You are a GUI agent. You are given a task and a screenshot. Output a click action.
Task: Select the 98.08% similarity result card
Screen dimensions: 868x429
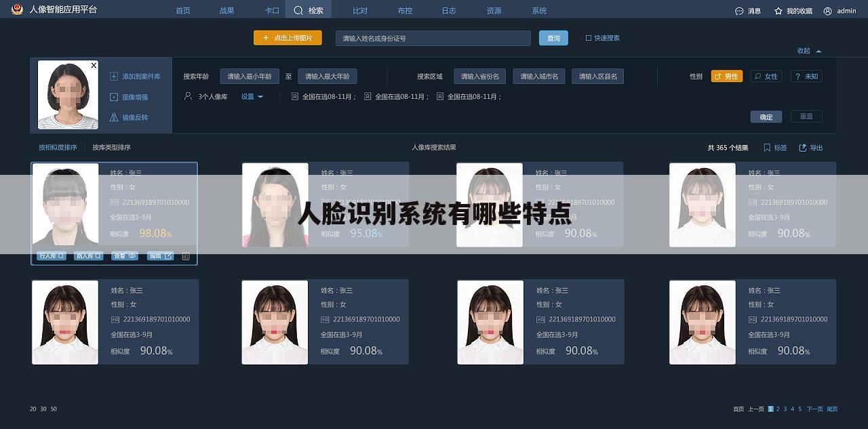(114, 213)
